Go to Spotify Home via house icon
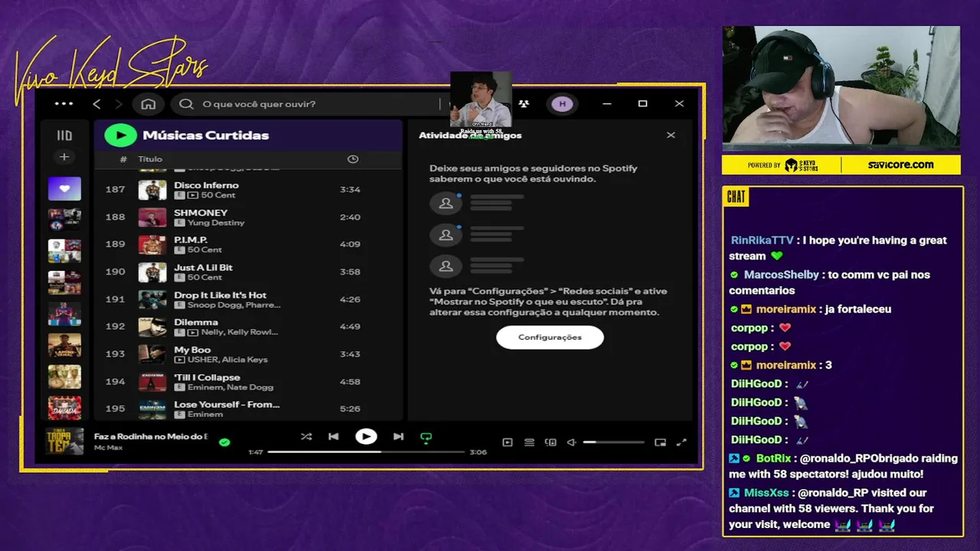The height and width of the screenshot is (551, 980). point(149,104)
